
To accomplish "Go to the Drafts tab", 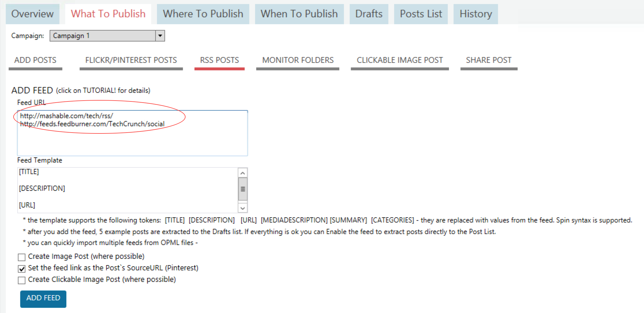I will (368, 14).
